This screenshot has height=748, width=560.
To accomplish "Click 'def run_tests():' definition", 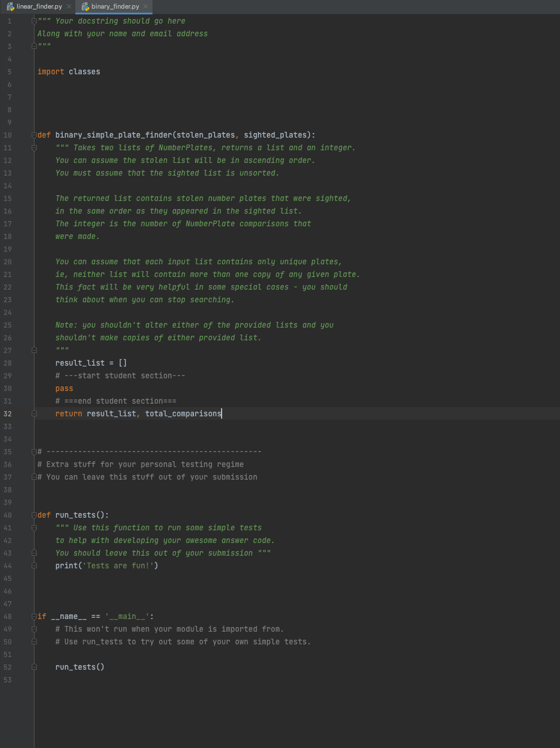I will (73, 515).
